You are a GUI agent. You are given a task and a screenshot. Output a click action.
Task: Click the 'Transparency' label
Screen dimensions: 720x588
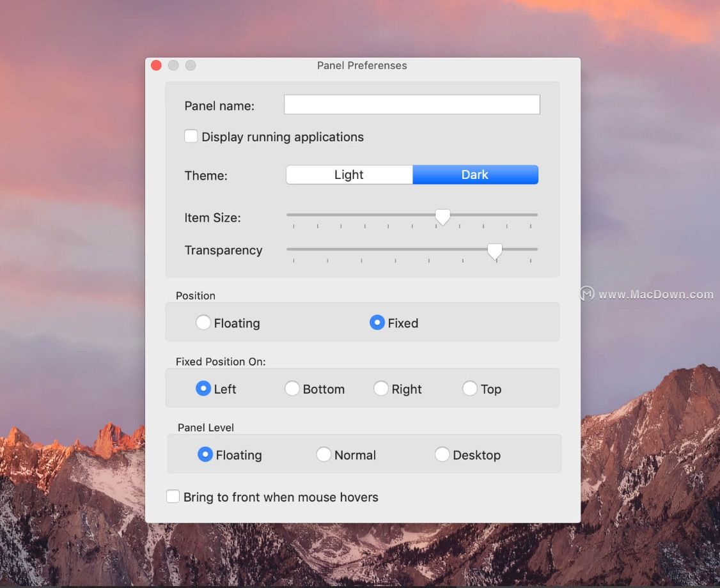click(224, 250)
